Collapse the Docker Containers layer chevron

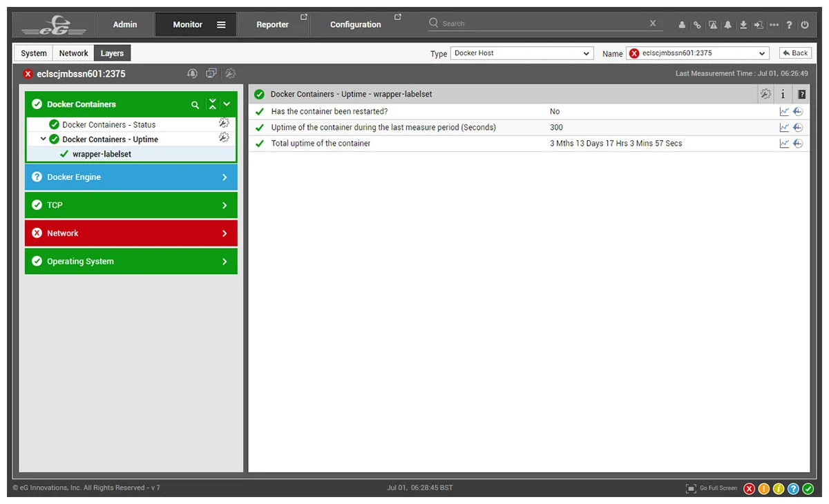[227, 104]
